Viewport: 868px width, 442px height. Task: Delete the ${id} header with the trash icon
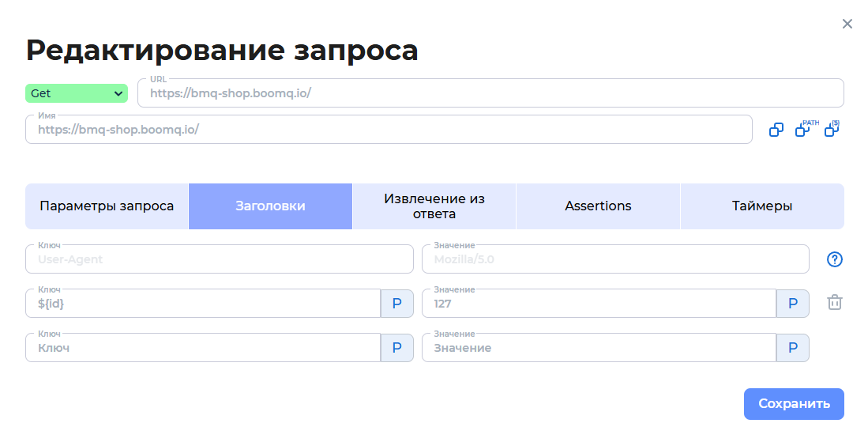click(x=834, y=302)
